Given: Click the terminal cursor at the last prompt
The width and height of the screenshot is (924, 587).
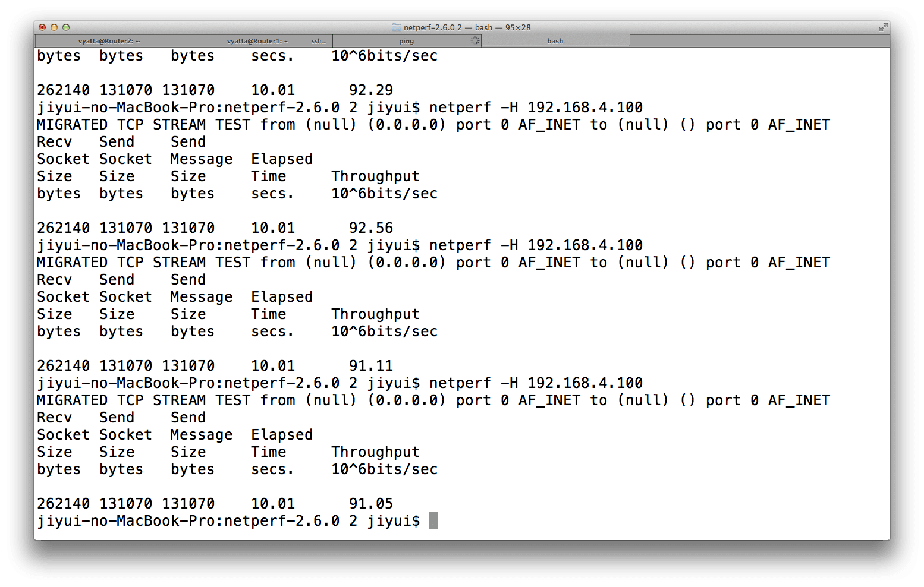Looking at the screenshot, I should [x=433, y=520].
